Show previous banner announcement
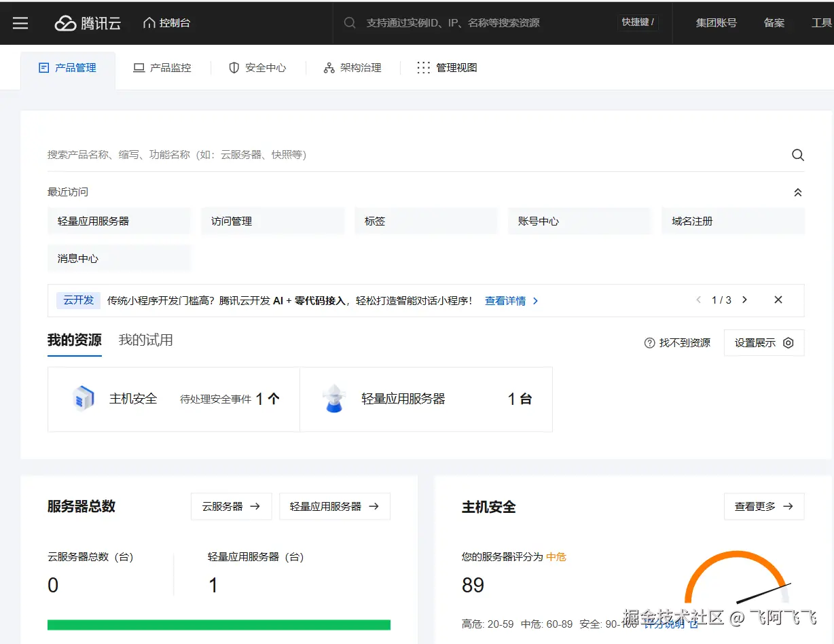 [x=698, y=300]
